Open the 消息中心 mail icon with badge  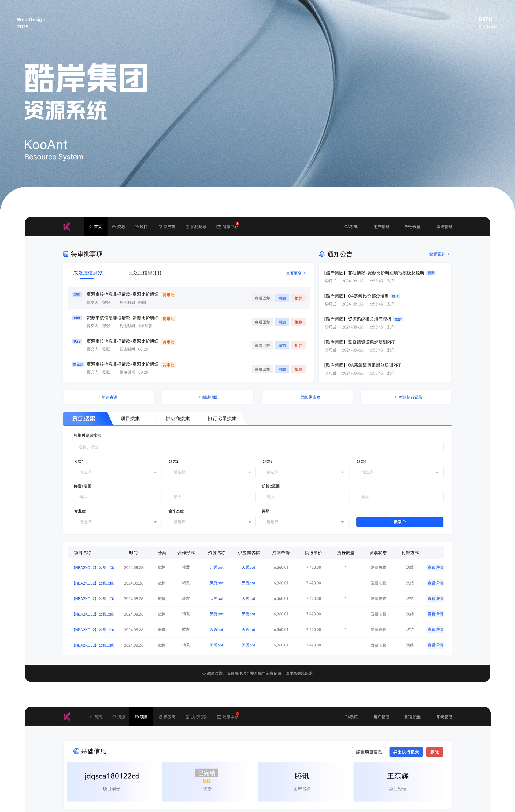point(219,227)
